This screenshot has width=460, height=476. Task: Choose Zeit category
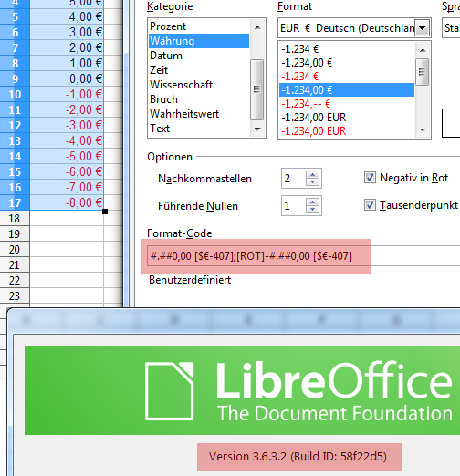tap(199, 70)
